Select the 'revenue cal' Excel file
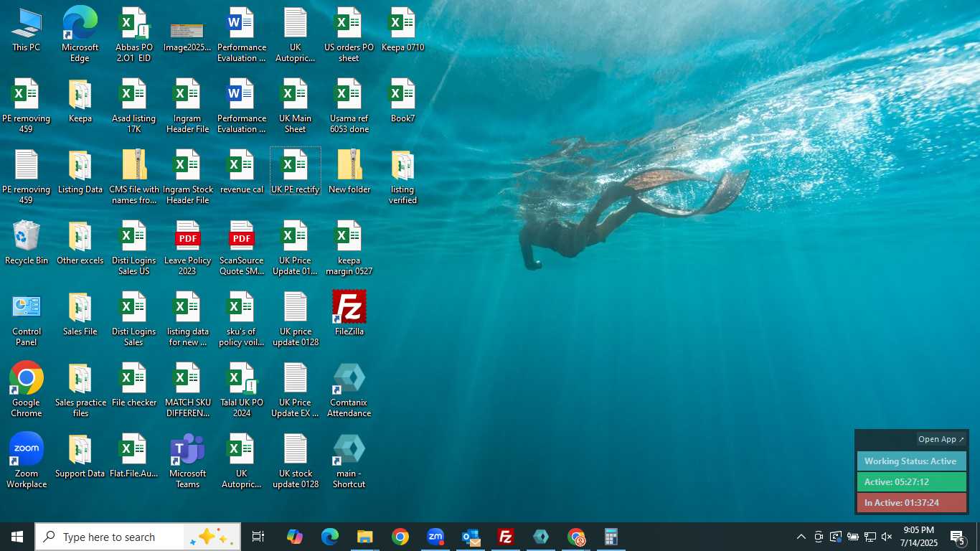This screenshot has width=980, height=551. (242, 172)
